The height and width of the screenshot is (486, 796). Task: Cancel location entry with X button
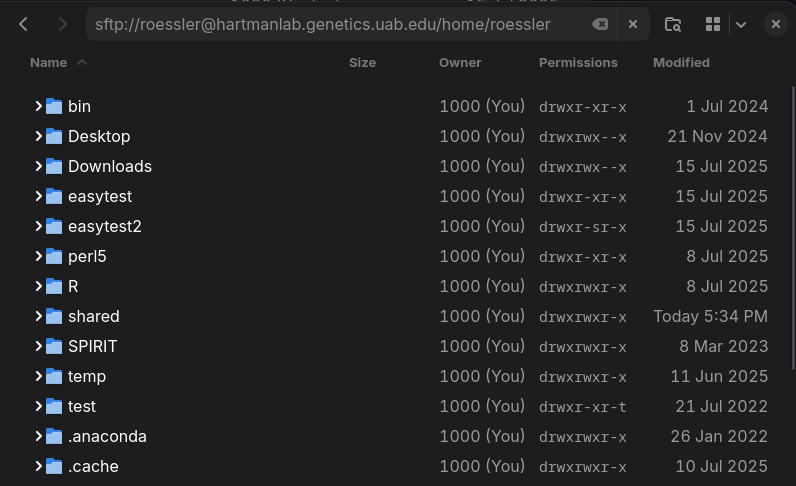pos(633,24)
